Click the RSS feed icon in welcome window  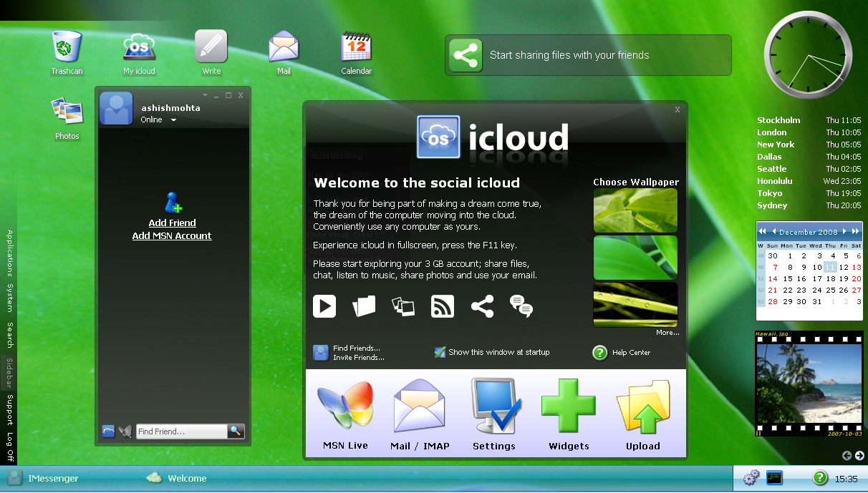coord(443,306)
